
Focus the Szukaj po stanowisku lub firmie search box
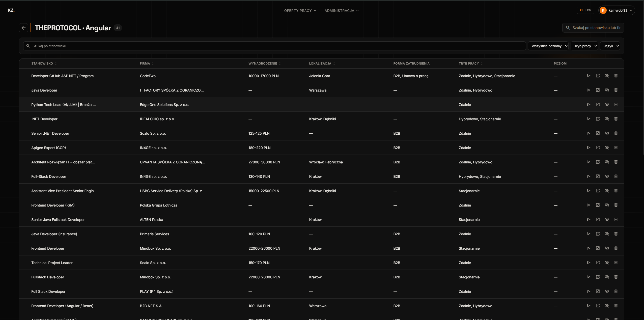(593, 28)
